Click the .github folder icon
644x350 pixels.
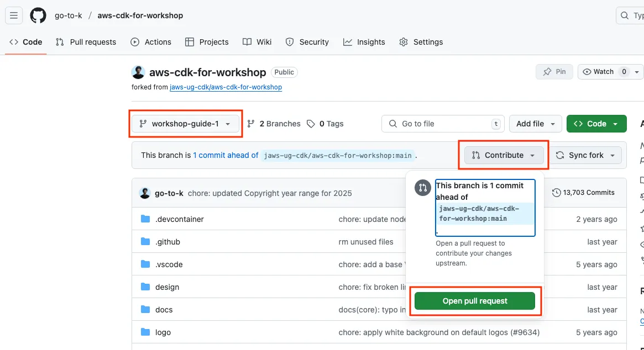(x=145, y=241)
